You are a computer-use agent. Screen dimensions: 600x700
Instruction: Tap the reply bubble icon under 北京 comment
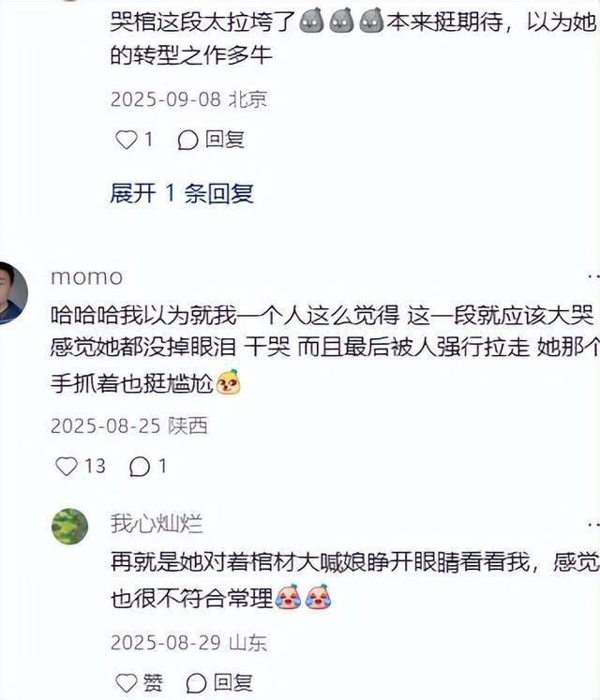coord(187,141)
